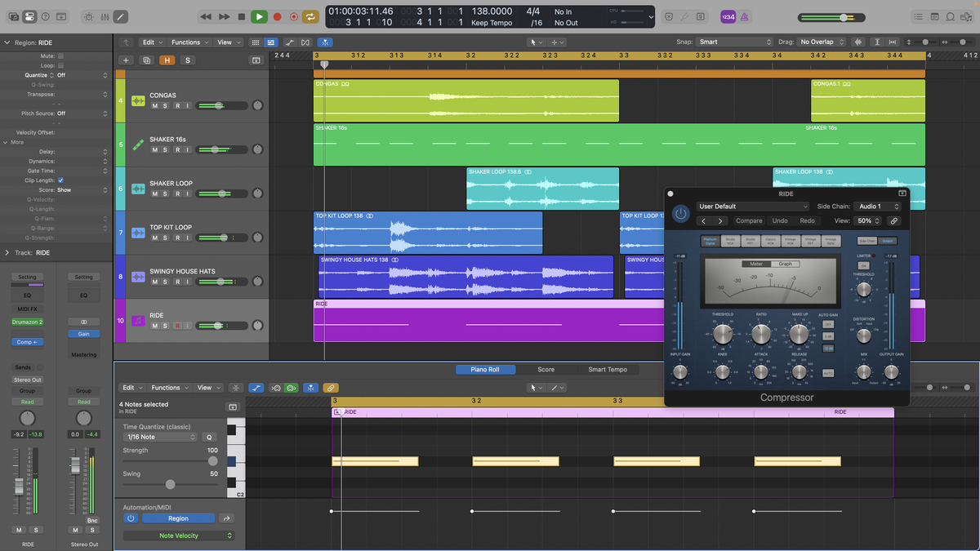This screenshot has height=551, width=980.
Task: Collapse the Region RIDE disclosure triangle
Action: (x=7, y=42)
